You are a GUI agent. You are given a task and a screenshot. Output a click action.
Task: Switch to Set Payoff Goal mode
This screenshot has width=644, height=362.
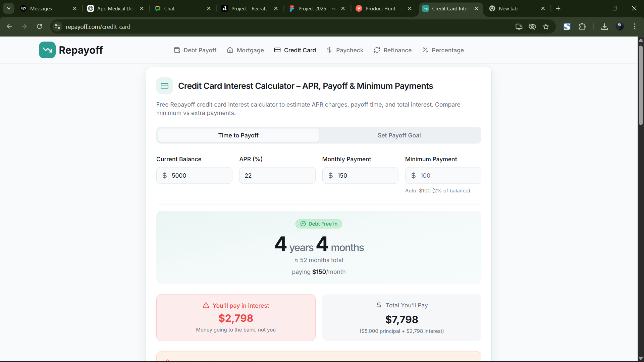(x=399, y=135)
